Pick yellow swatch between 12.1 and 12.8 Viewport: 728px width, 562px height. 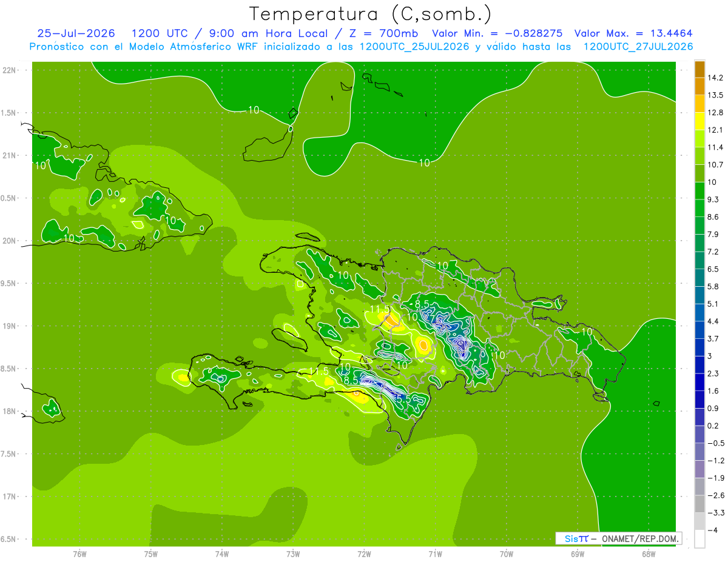click(699, 121)
